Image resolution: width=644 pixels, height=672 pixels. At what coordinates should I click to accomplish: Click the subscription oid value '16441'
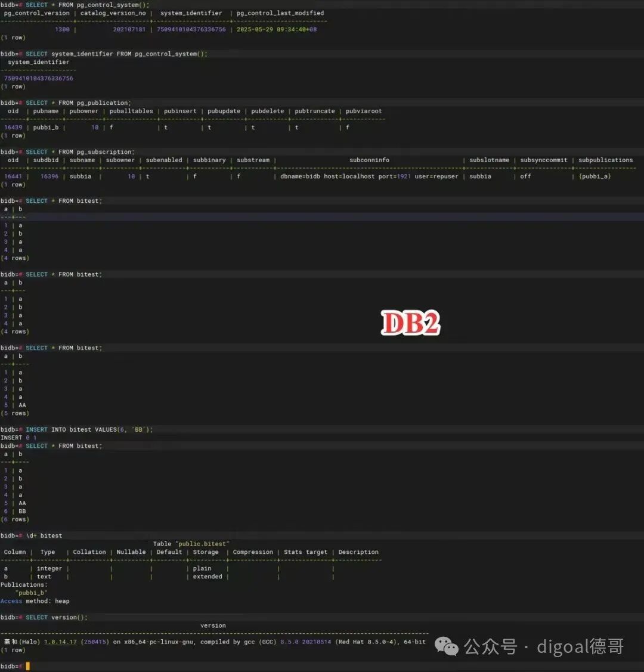(x=13, y=176)
